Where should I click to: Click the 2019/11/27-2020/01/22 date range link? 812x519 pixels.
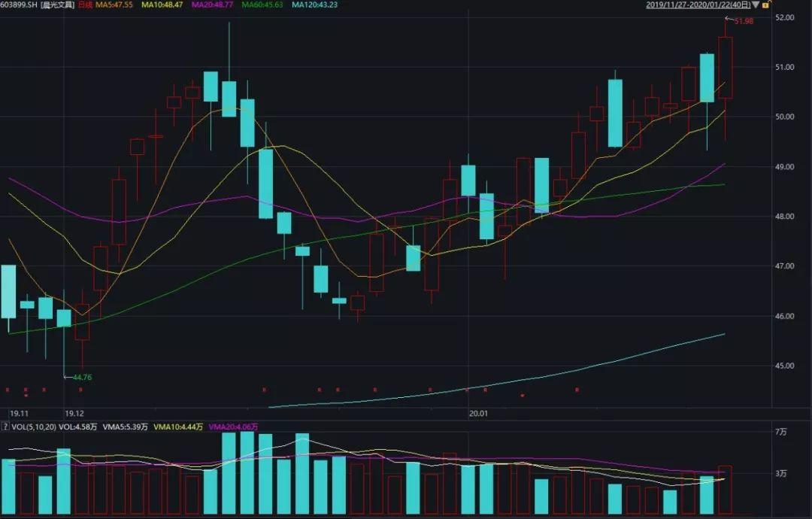tap(698, 5)
